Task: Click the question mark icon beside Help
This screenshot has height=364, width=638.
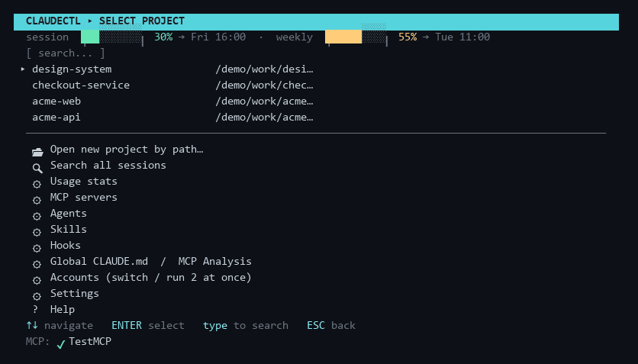Action: click(35, 310)
